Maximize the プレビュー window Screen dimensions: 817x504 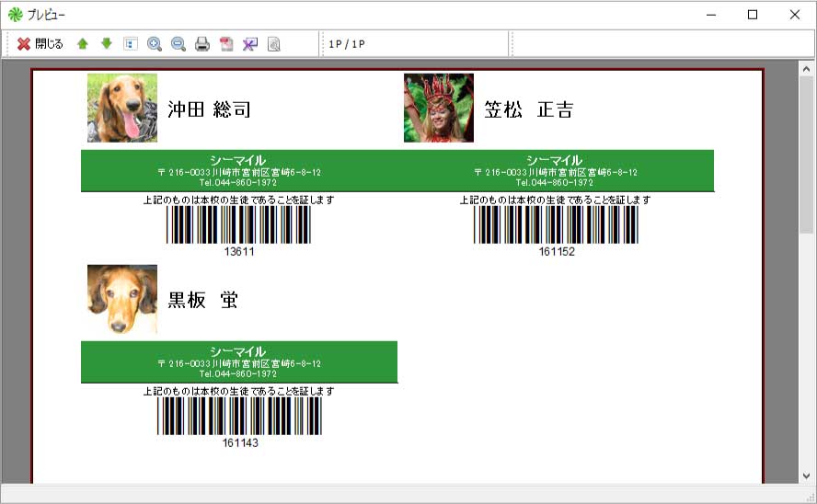pyautogui.click(x=753, y=15)
